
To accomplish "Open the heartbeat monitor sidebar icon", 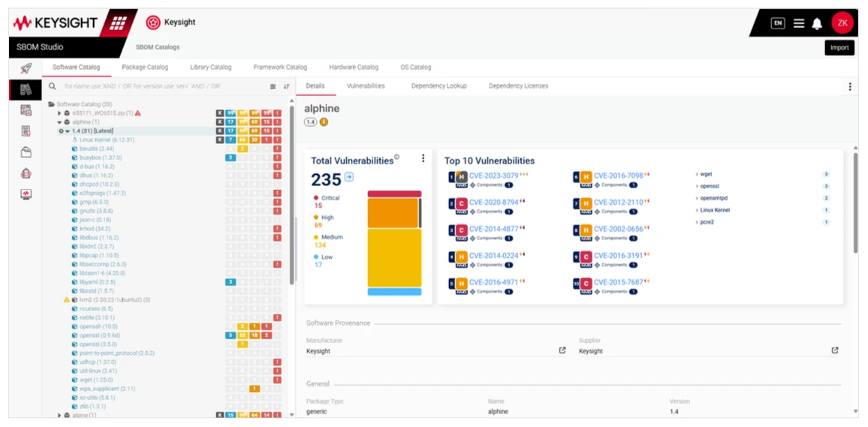I will [x=26, y=194].
